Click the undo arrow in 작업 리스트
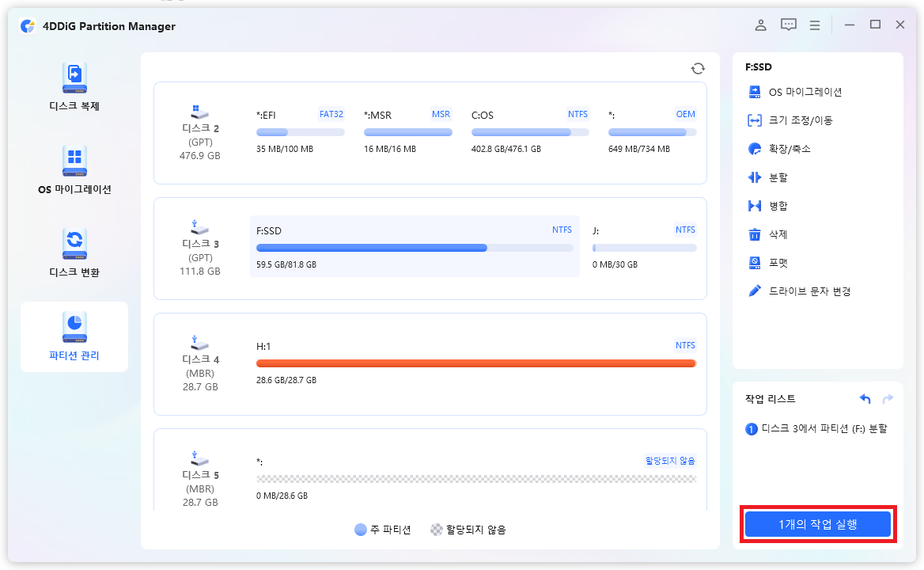The height and width of the screenshot is (570, 924). (x=865, y=398)
